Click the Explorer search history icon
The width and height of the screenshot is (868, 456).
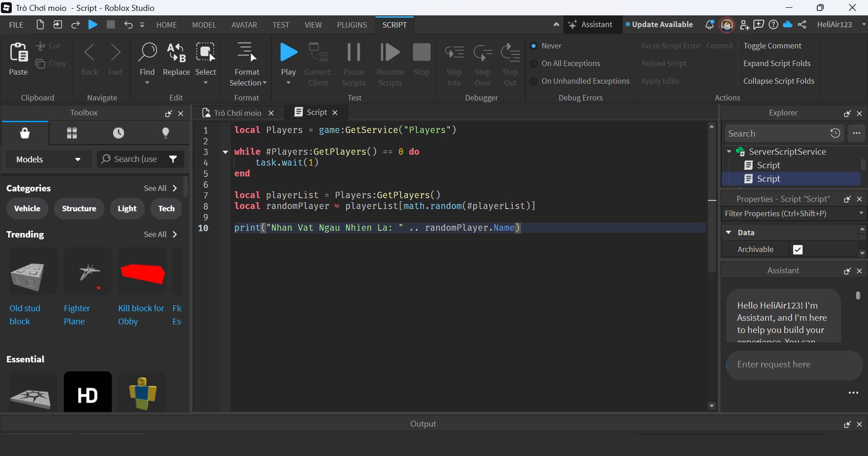835,133
